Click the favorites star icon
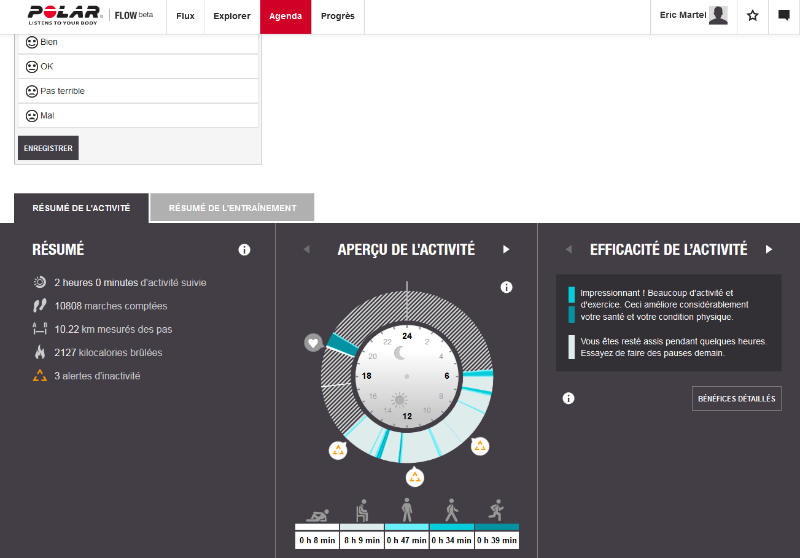The image size is (800, 558). pyautogui.click(x=753, y=16)
